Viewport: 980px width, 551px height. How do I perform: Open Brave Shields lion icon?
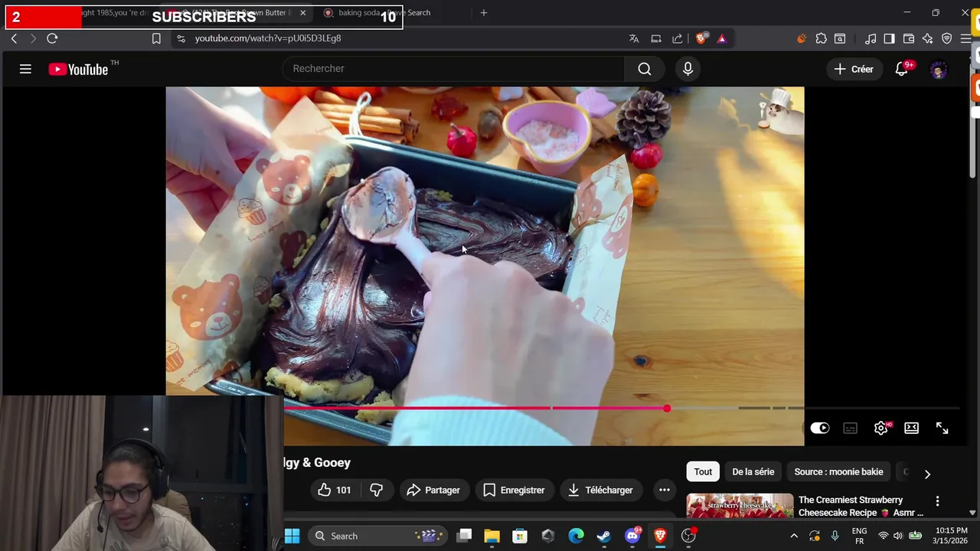coord(701,38)
